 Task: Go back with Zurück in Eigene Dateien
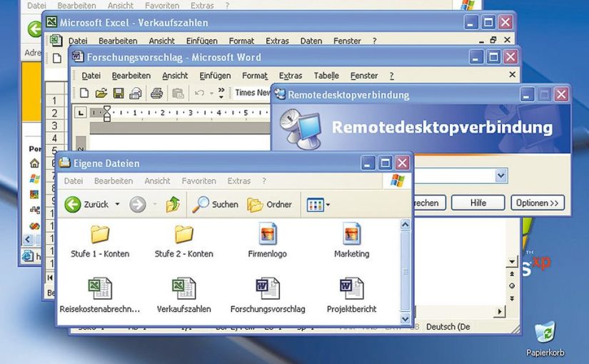(87, 204)
